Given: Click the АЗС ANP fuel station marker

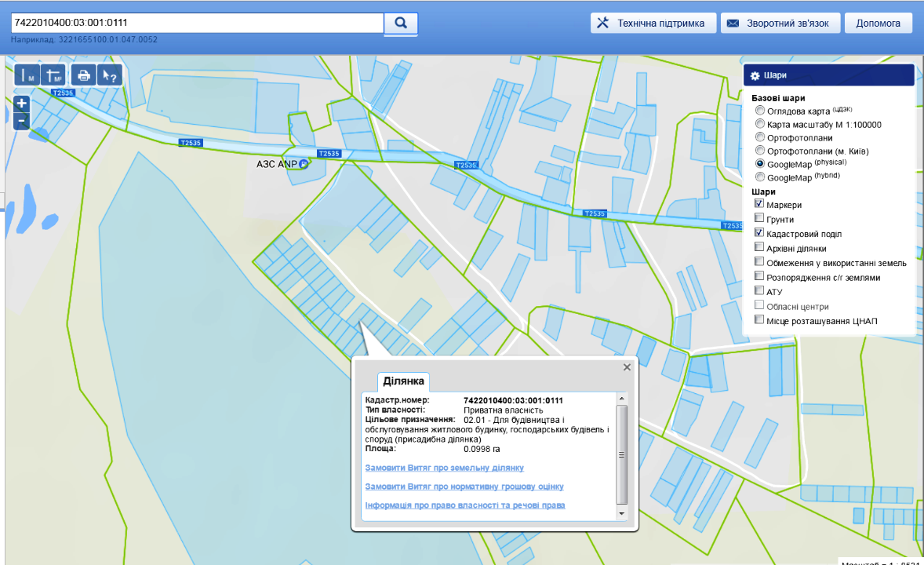Looking at the screenshot, I should point(303,164).
